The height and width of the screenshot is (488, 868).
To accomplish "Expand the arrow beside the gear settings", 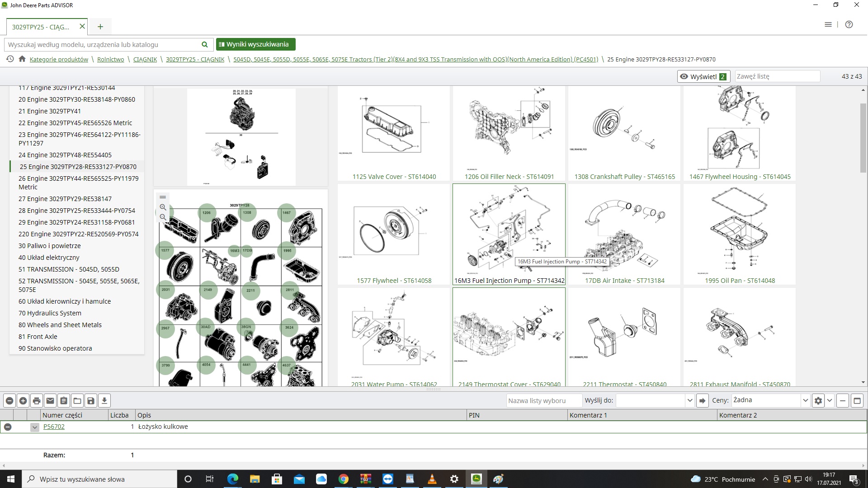I will tap(830, 400).
